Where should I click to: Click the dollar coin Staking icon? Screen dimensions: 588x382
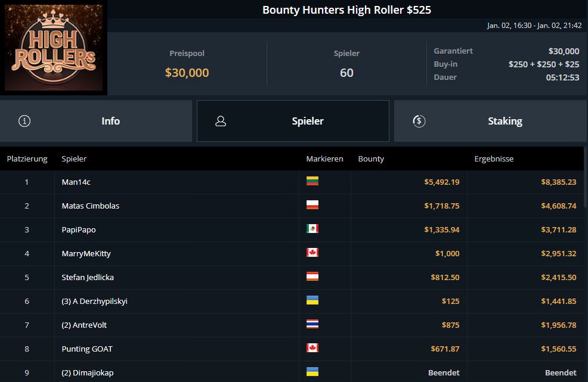click(x=419, y=121)
